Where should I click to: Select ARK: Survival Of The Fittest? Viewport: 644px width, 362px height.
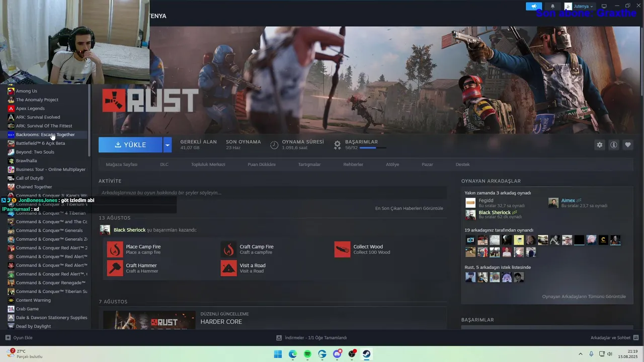coord(44,126)
